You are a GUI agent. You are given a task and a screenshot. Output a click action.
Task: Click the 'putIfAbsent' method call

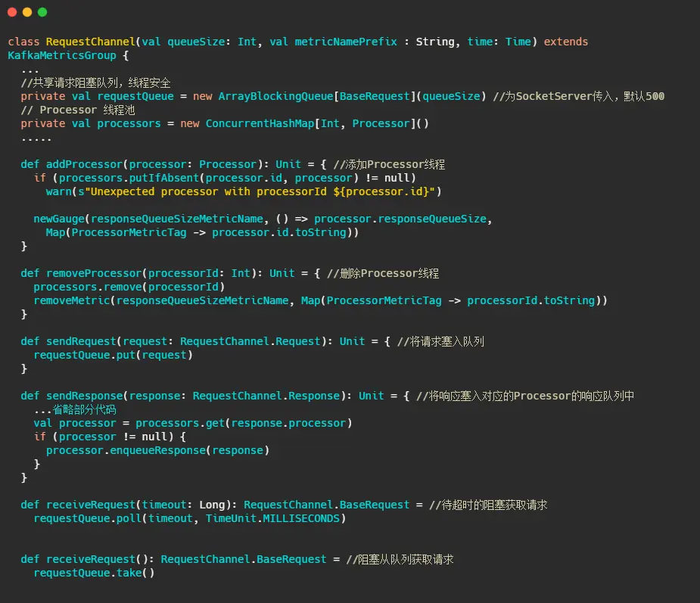point(164,178)
